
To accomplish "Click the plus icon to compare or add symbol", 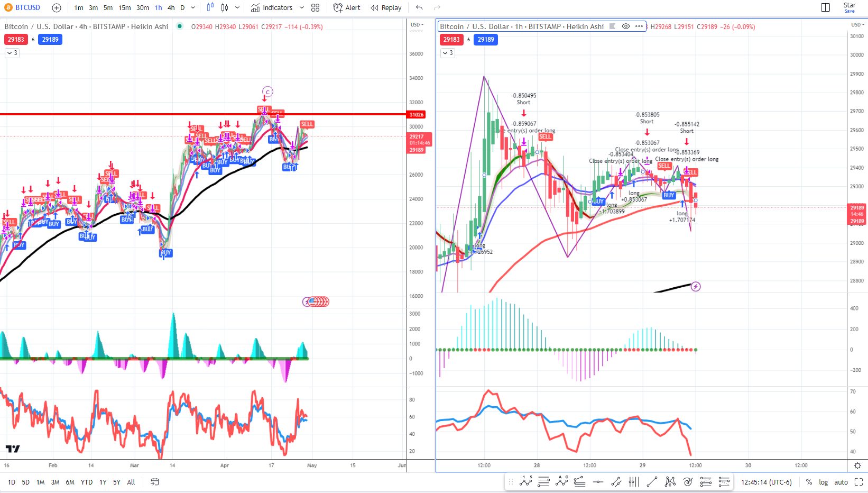I will (x=57, y=8).
